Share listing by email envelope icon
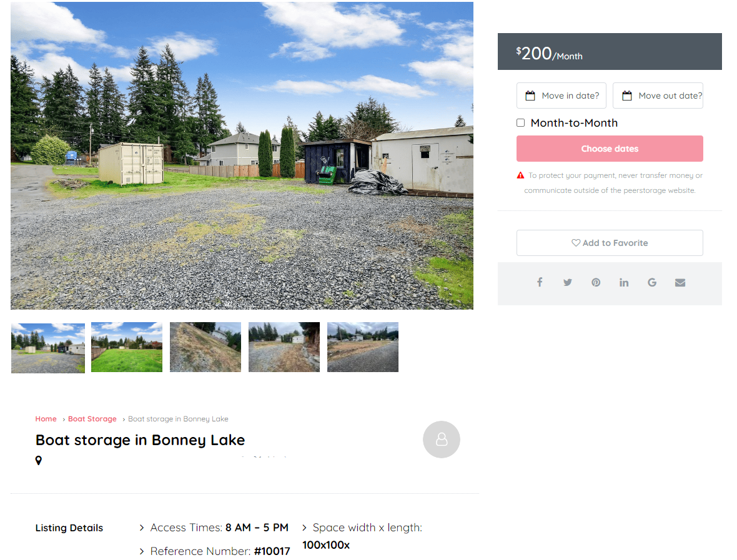 680,282
